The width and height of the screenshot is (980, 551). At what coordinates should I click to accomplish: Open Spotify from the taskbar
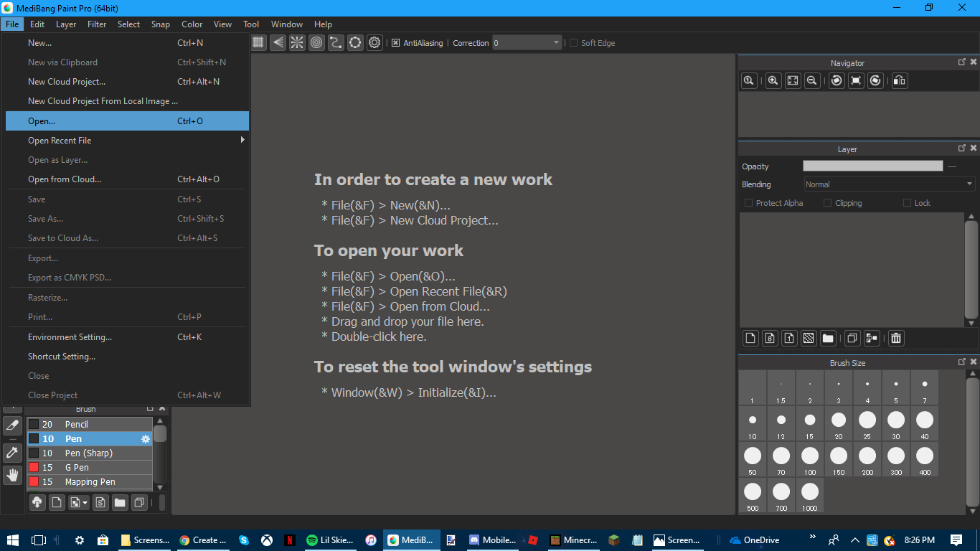coord(332,540)
